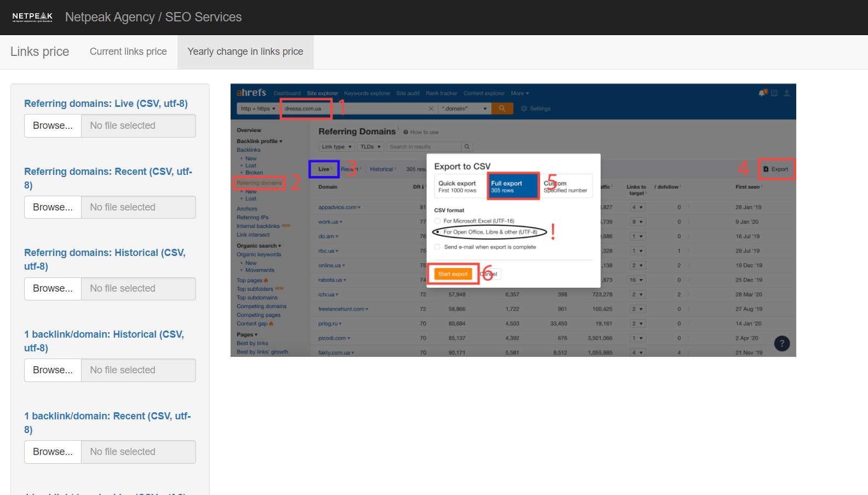868x495 pixels.
Task: Open the Link type filter dropdown
Action: click(x=337, y=146)
